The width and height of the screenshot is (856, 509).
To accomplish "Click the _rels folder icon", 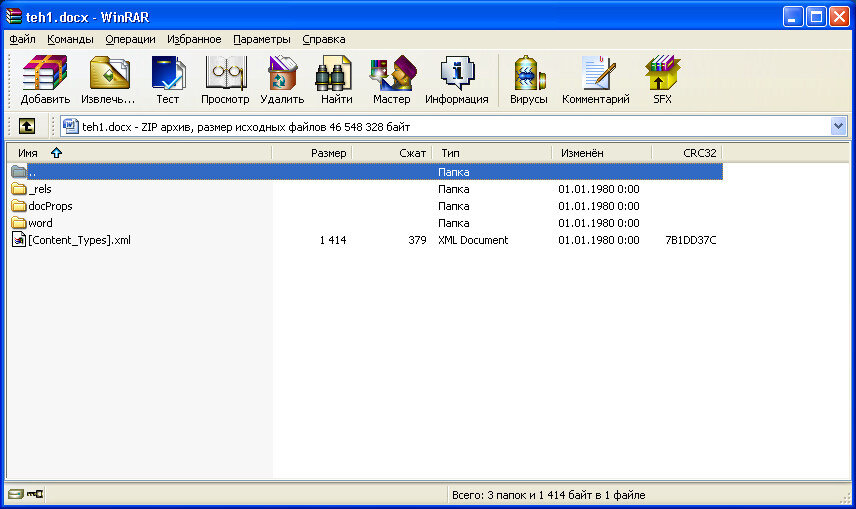I will click(x=19, y=189).
